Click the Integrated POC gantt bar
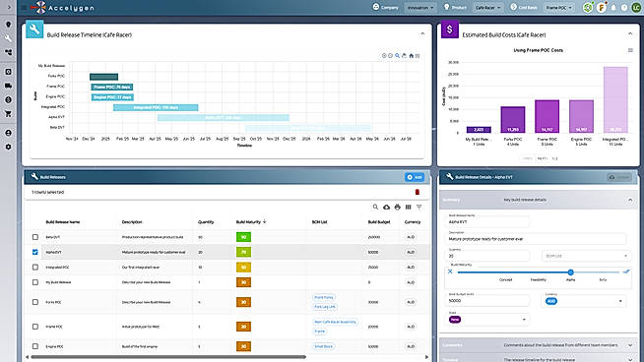 [x=156, y=107]
